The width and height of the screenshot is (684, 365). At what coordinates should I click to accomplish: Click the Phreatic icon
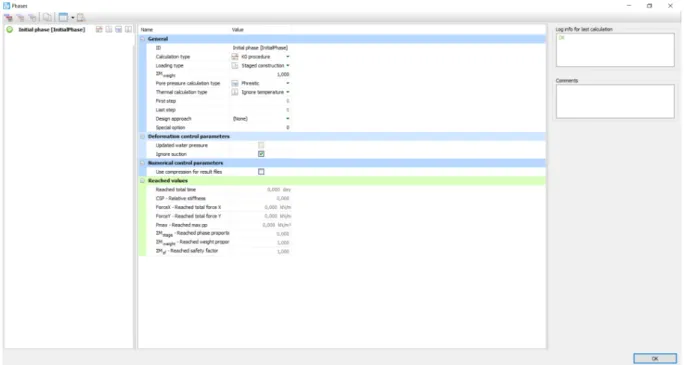coord(235,83)
